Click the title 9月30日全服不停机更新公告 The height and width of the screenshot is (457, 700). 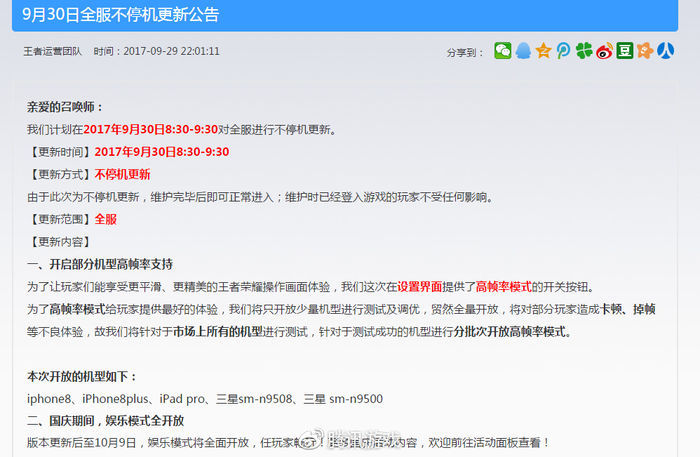tap(121, 15)
